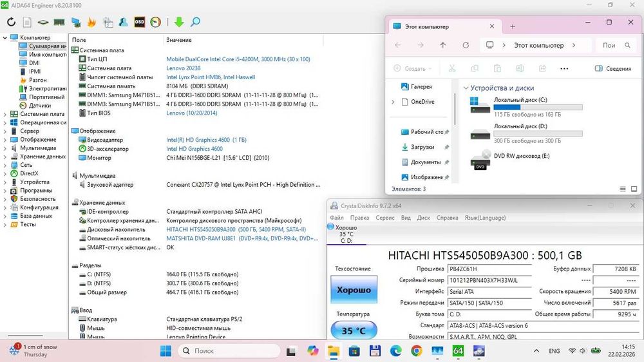Click the Сведения details pane button
Screen dimensions: 644x362
tap(613, 69)
